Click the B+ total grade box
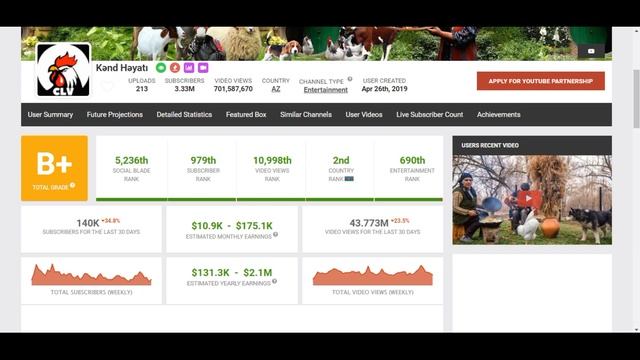 click(x=54, y=168)
